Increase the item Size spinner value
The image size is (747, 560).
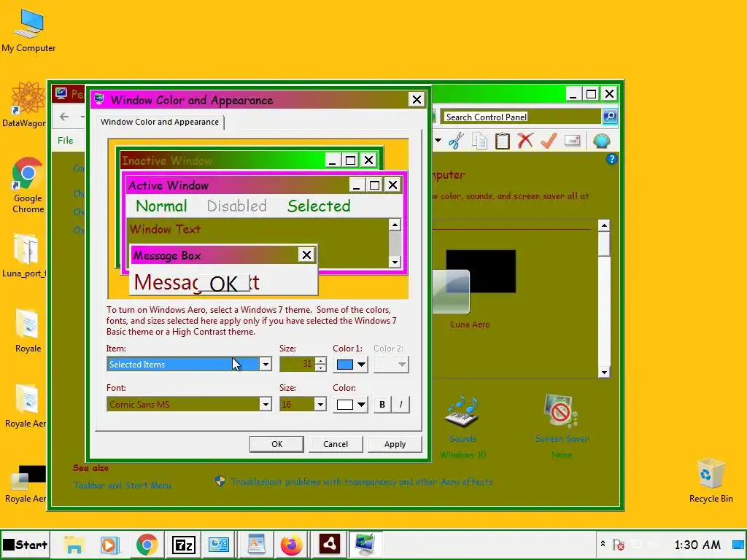(321, 361)
